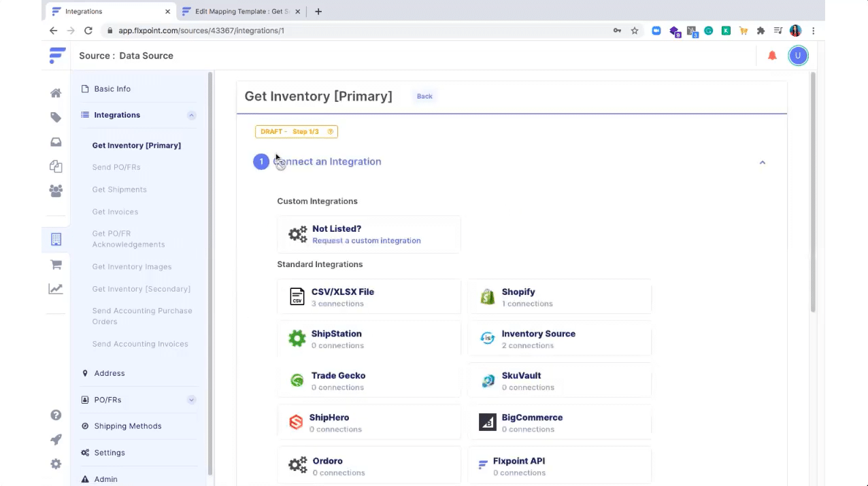The width and height of the screenshot is (868, 486).
Task: Collapse Connect an Integration step chevron
Action: tap(763, 162)
